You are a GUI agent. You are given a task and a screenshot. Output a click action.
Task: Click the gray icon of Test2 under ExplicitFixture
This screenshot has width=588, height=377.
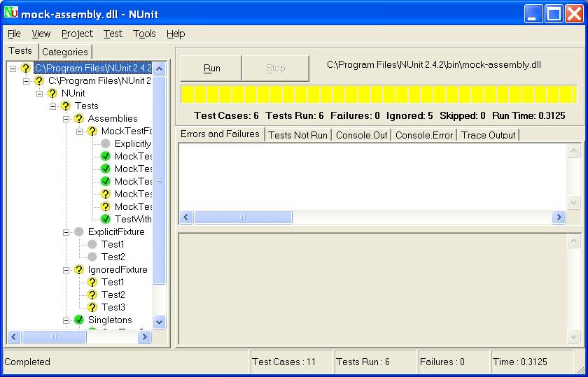[92, 257]
